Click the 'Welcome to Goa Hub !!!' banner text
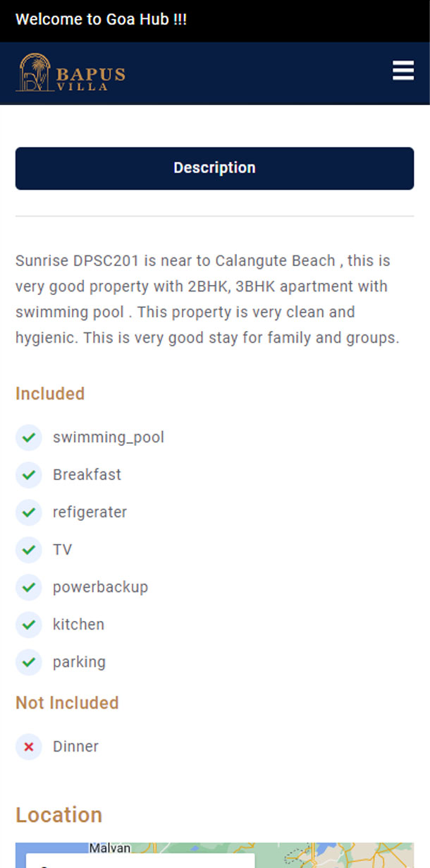The image size is (430, 868). [101, 19]
